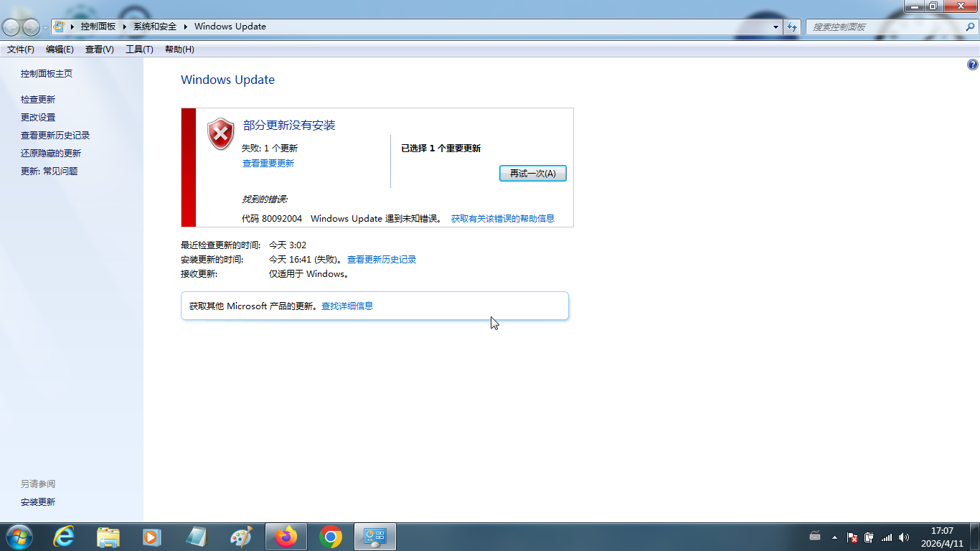The height and width of the screenshot is (551, 980).
Task: Launch Paint from the taskbar
Action: (x=241, y=537)
